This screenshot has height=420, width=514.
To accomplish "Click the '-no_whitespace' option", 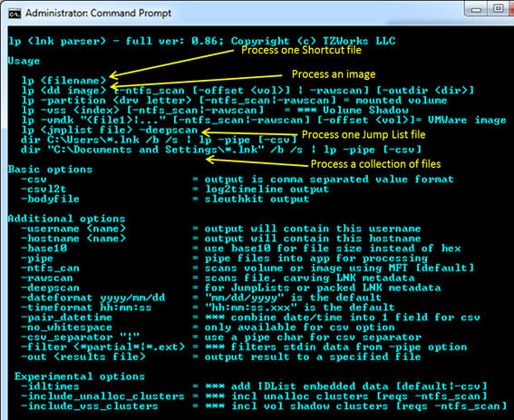I will click(66, 327).
